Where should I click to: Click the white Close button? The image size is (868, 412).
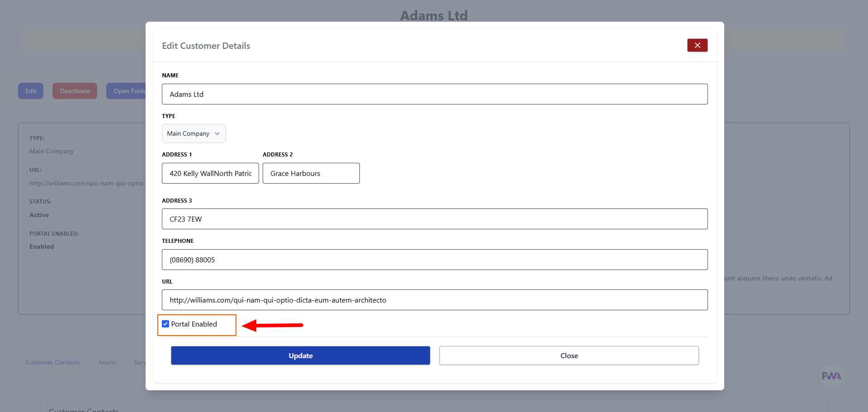pyautogui.click(x=569, y=355)
